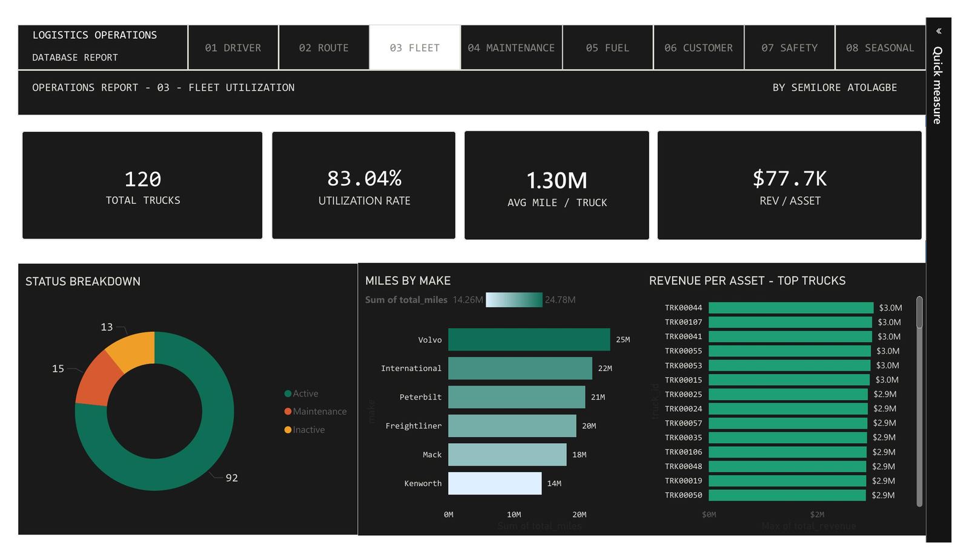Image resolution: width=969 pixels, height=560 pixels.
Task: Open the 02 ROUTE tab
Action: [324, 48]
